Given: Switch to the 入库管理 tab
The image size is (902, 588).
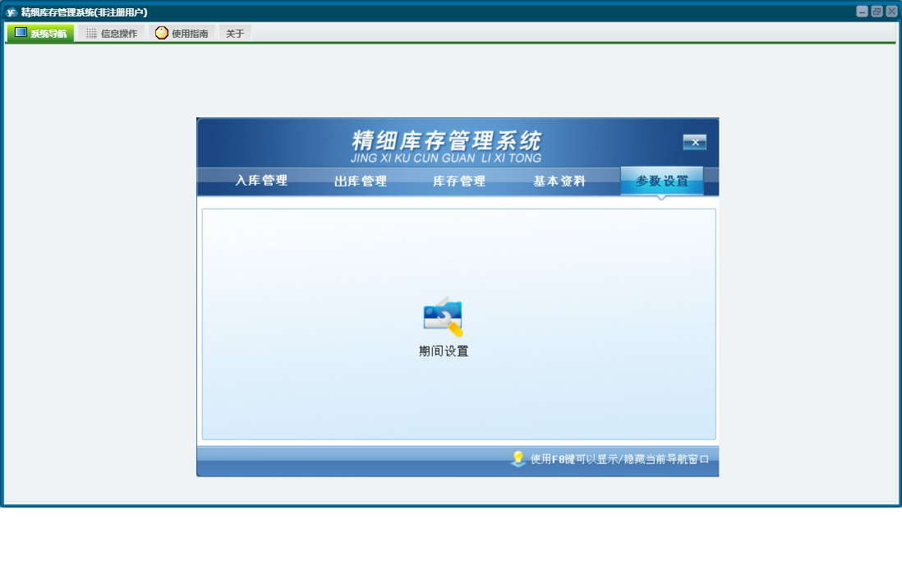Looking at the screenshot, I should click(x=262, y=181).
